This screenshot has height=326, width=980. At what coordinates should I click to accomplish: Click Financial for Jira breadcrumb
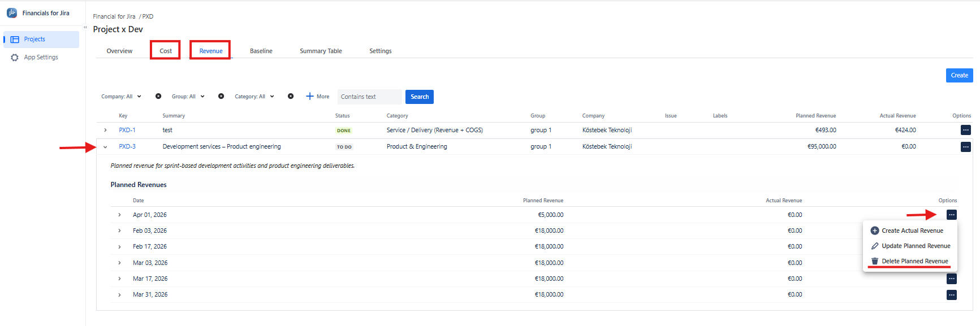click(114, 16)
